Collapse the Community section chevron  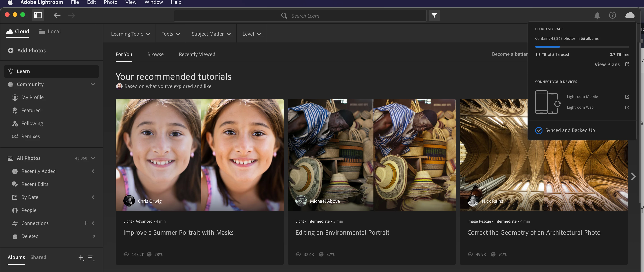93,84
